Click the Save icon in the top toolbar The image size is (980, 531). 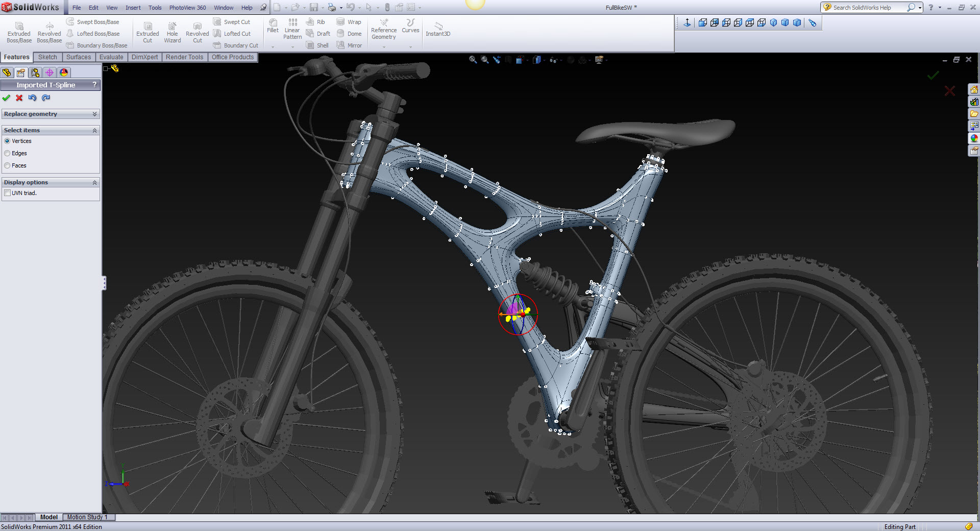314,7
